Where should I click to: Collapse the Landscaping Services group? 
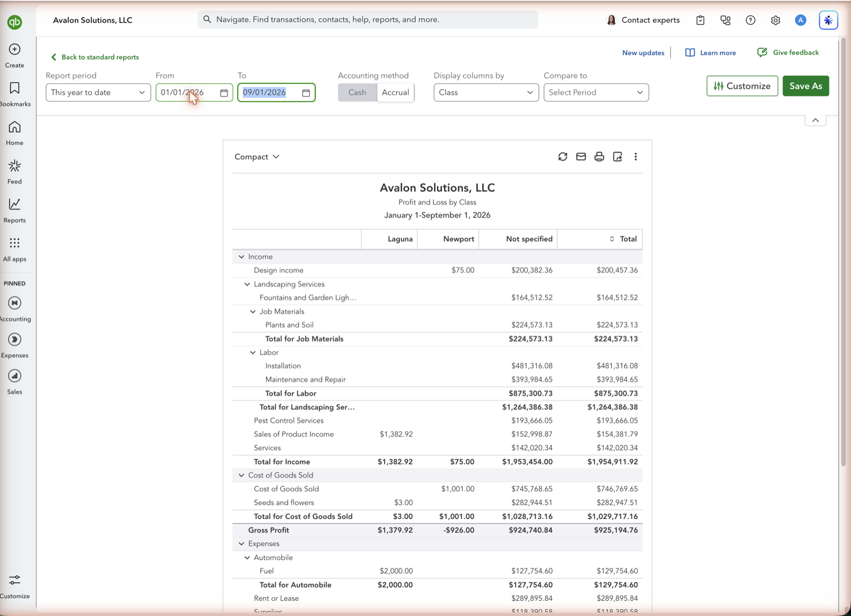[x=247, y=284]
